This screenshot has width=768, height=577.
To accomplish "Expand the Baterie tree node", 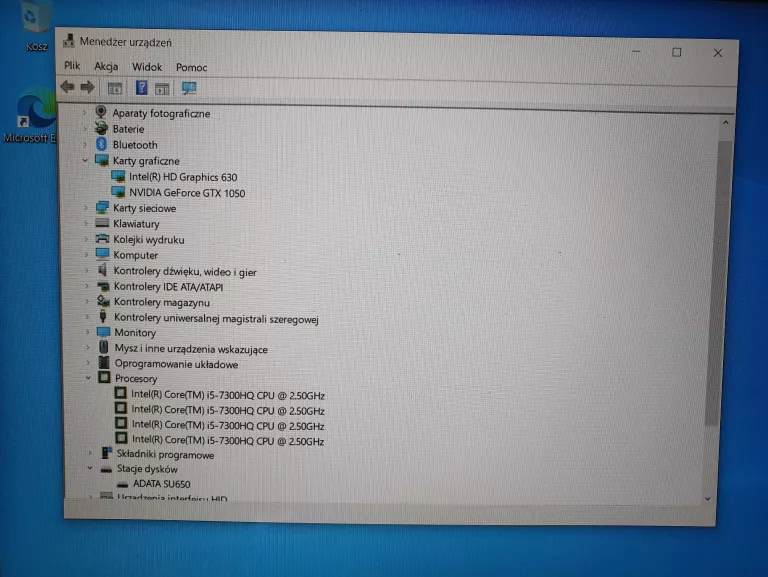I will coord(85,129).
